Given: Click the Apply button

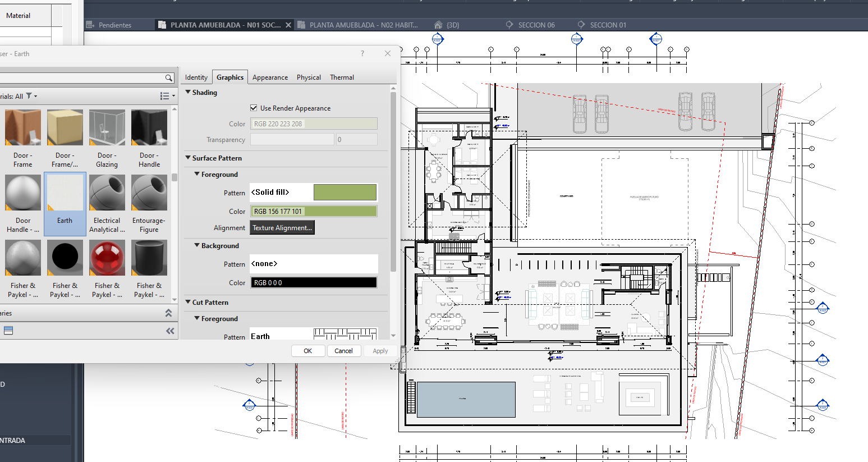Looking at the screenshot, I should point(380,350).
